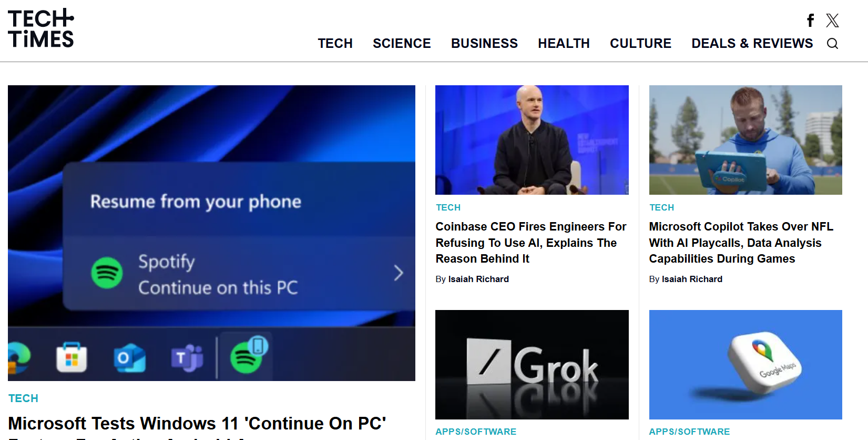The height and width of the screenshot is (440, 868).
Task: Open the HEALTH section
Action: coord(564,44)
